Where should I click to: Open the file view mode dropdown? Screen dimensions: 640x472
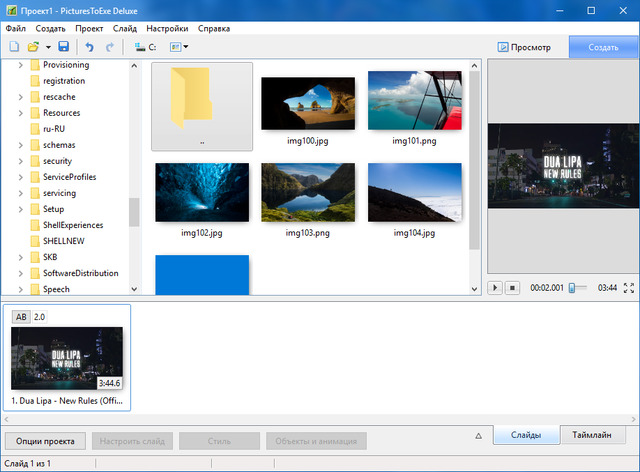(x=179, y=47)
